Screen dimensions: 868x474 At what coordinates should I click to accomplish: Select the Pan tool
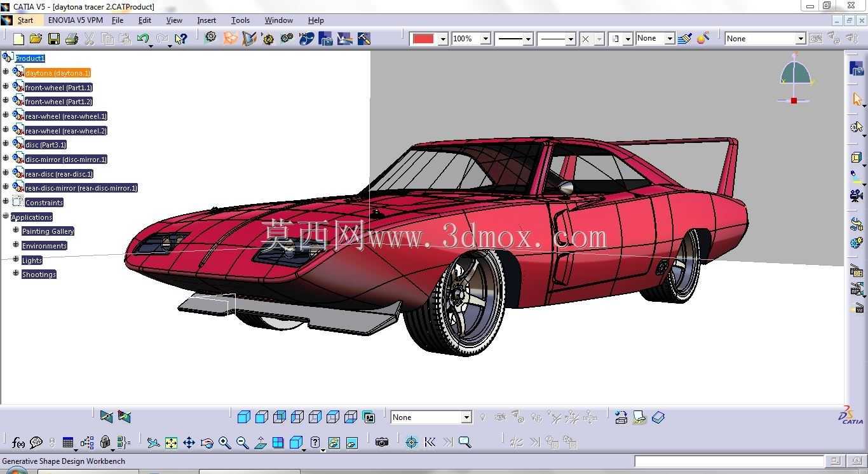pyautogui.click(x=189, y=443)
